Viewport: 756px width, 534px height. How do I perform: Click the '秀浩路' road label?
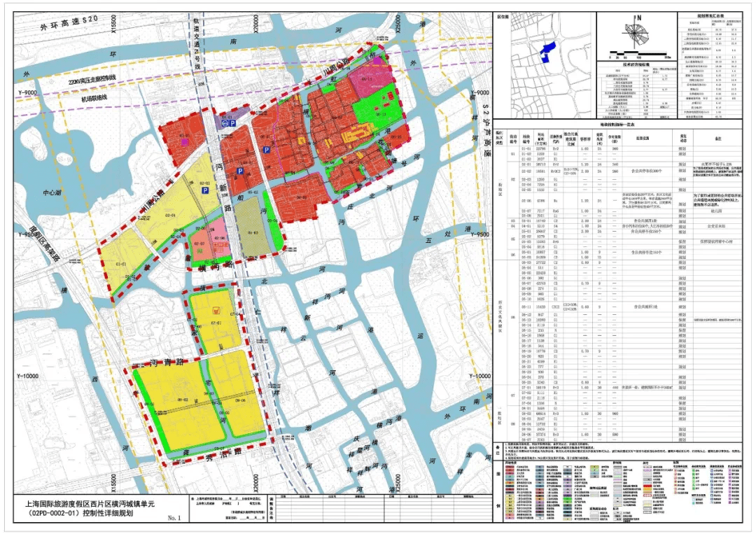pos(223,453)
